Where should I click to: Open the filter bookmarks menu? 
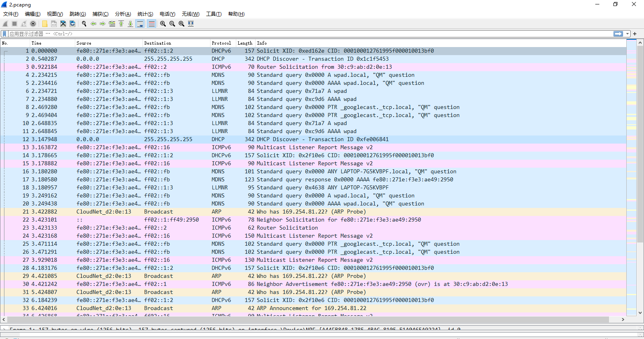4,34
